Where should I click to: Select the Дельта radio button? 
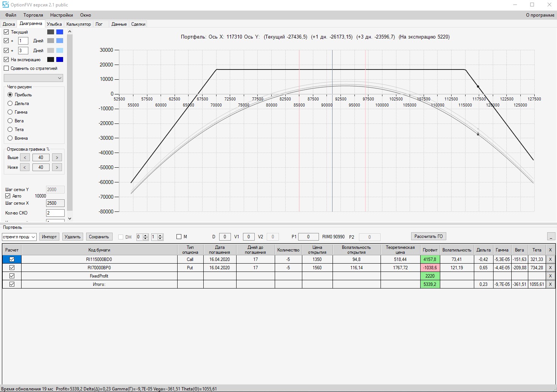10,103
